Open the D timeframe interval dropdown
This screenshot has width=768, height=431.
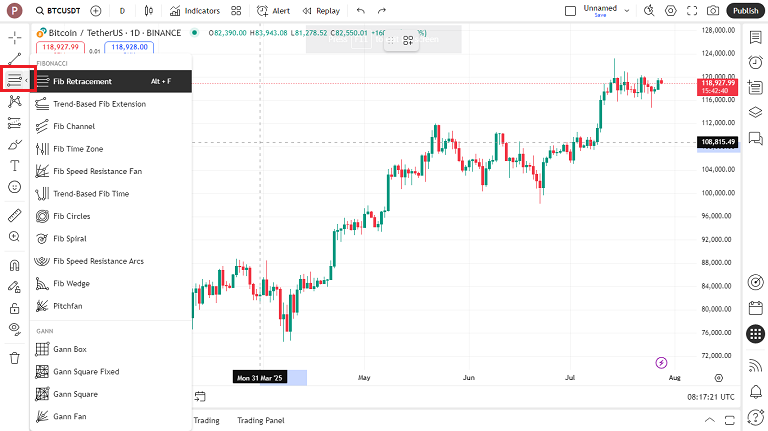click(122, 11)
